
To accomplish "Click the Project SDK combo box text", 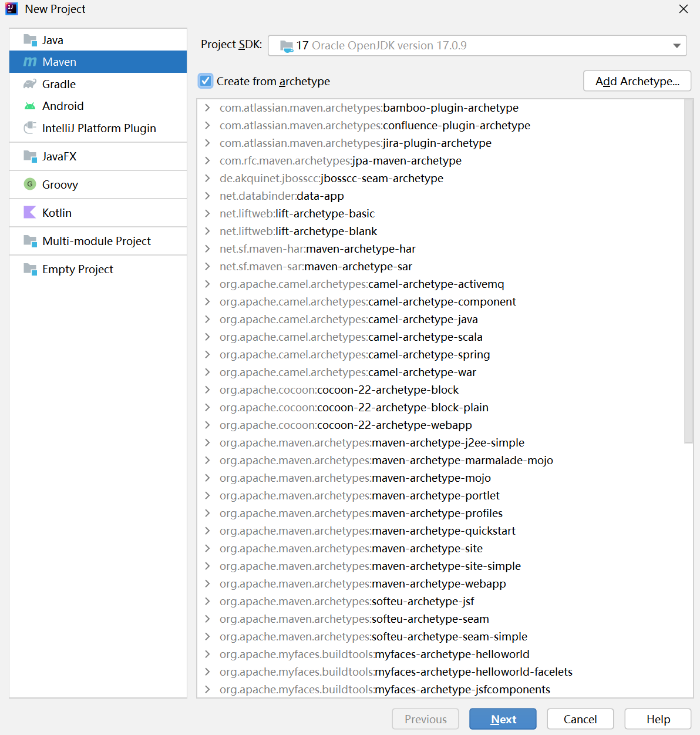I will tap(381, 46).
